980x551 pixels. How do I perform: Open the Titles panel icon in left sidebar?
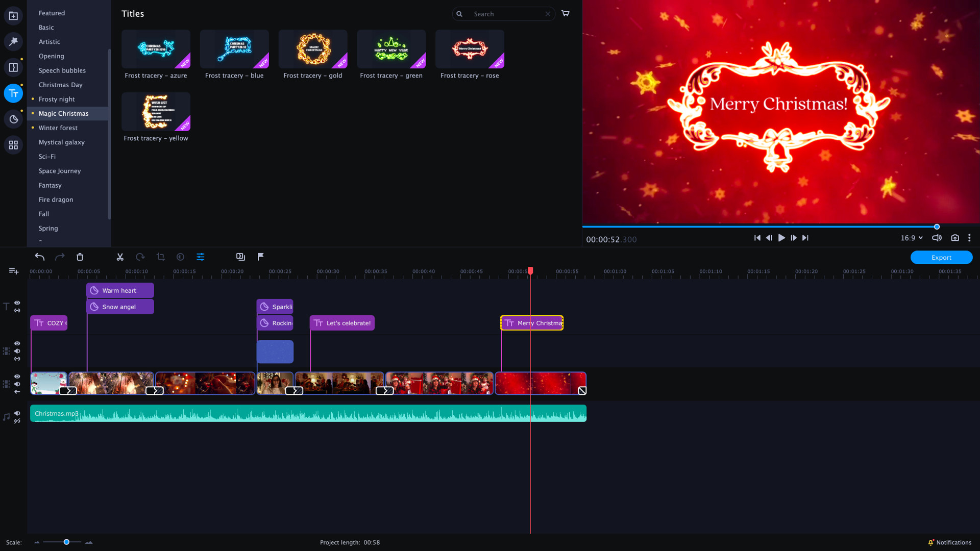(x=13, y=93)
